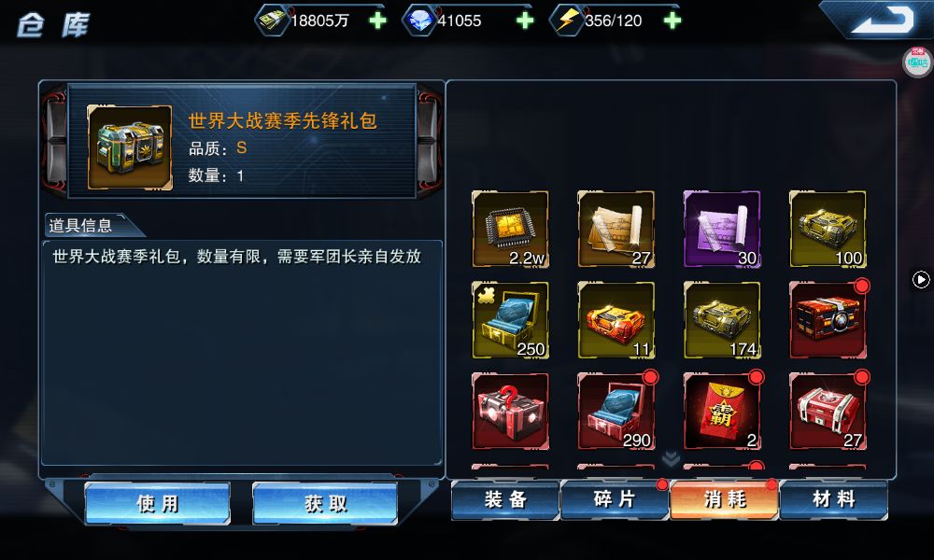
Task: Select the purple blueprint item with 30
Action: pos(722,229)
